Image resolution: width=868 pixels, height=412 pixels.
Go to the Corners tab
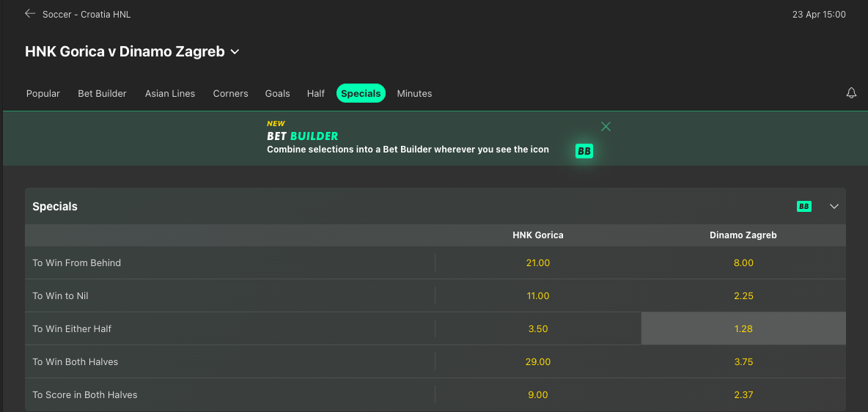(x=230, y=93)
